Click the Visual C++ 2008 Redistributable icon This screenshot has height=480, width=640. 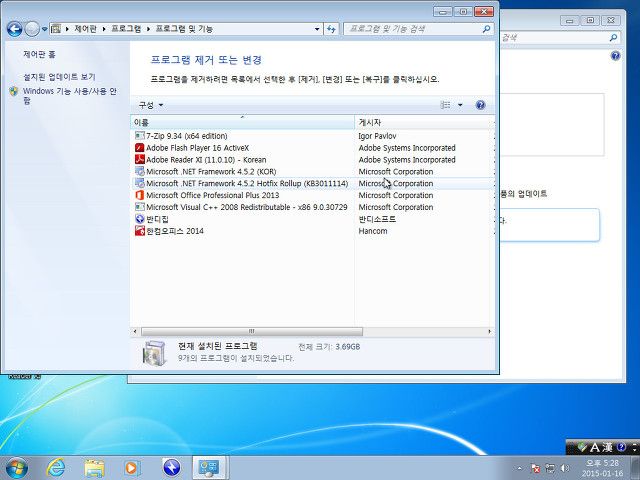click(140, 207)
